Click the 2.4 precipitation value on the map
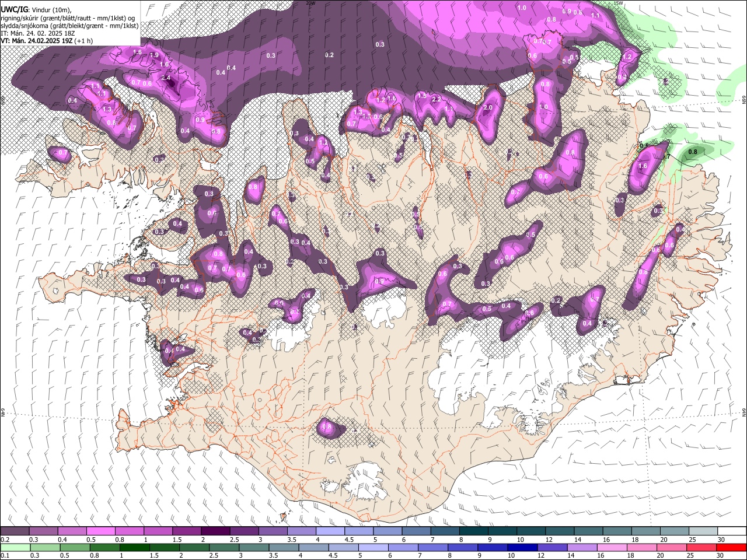Viewport: 747px width, 560px height. pos(166,78)
